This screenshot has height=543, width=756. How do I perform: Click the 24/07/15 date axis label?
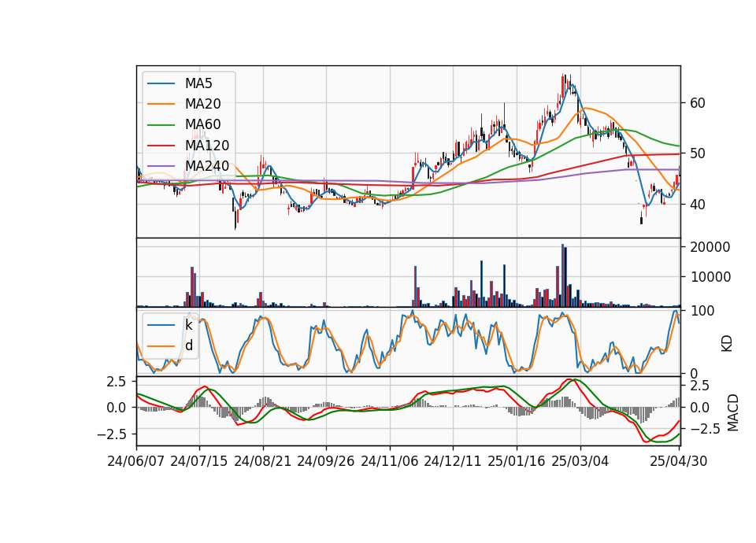(x=199, y=461)
